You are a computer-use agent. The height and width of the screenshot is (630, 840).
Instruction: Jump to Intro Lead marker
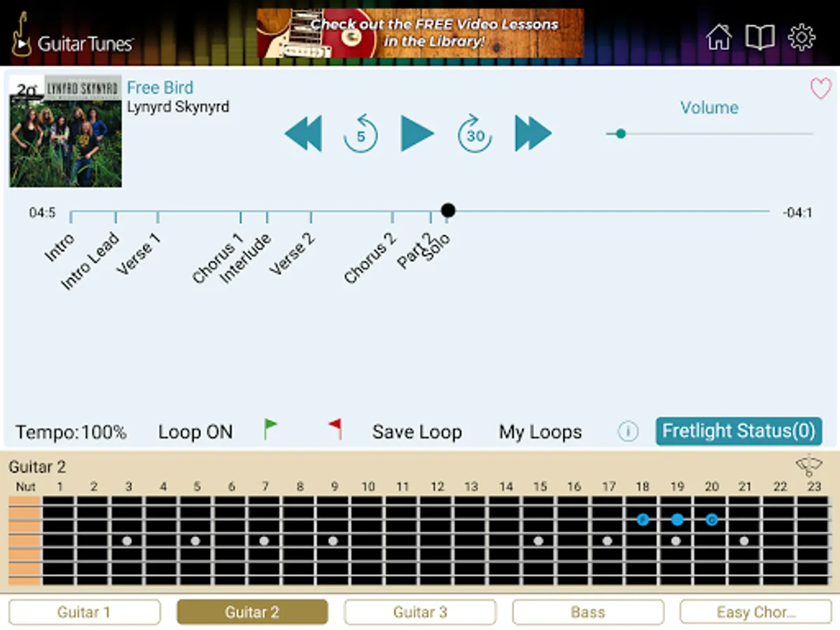click(x=91, y=260)
